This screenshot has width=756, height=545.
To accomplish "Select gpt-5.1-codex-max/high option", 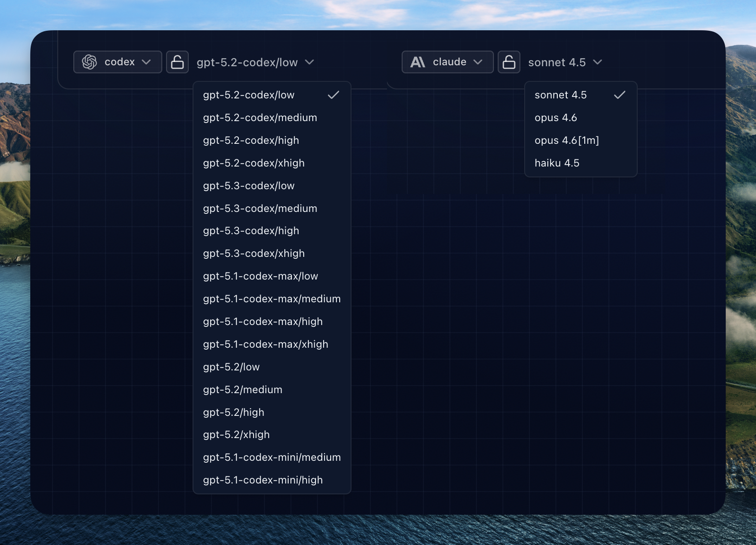I will click(x=263, y=322).
